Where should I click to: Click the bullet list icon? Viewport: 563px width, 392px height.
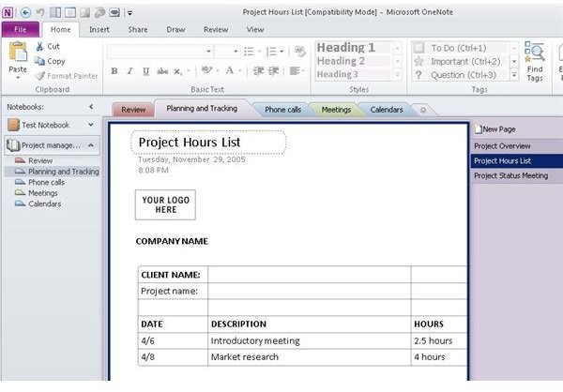coord(249,52)
